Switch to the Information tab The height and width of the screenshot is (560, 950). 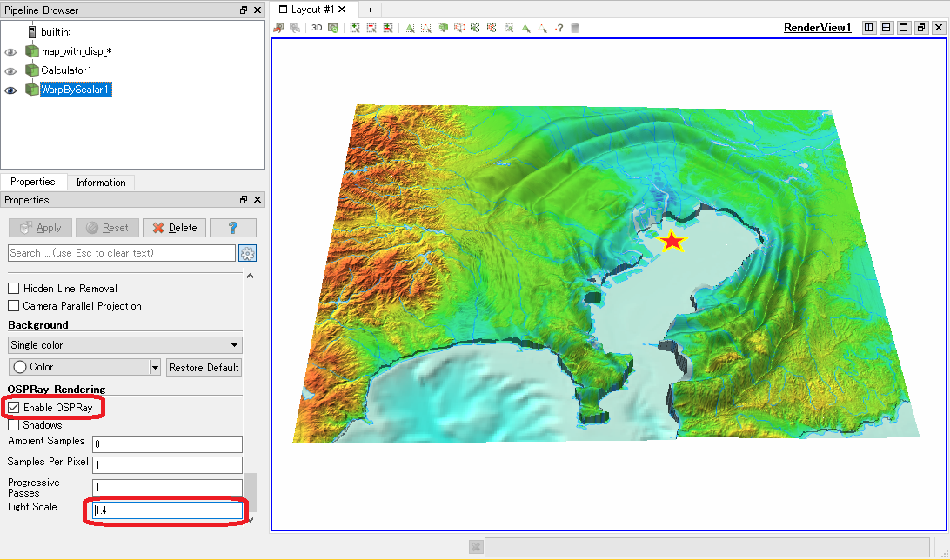(101, 183)
